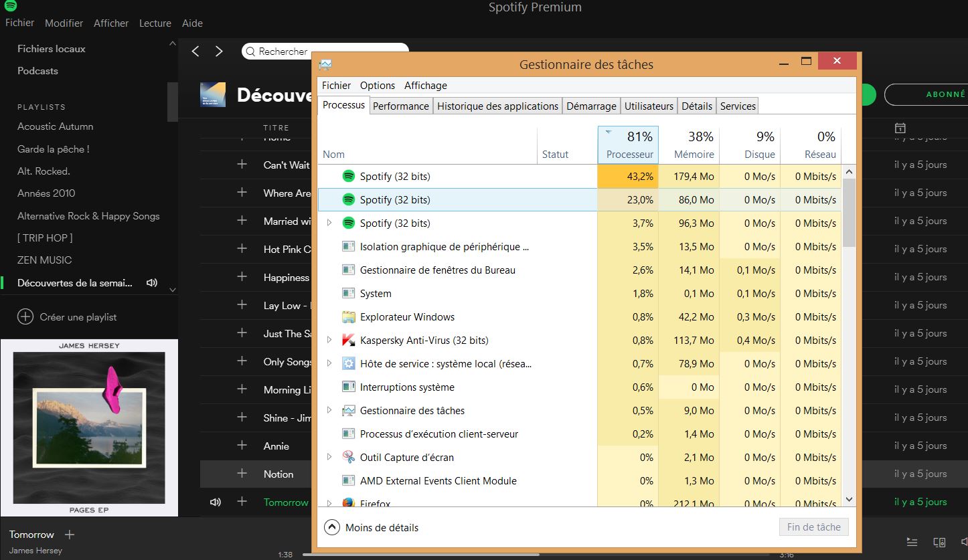Select System process row
The height and width of the screenshot is (560, 968).
(x=580, y=293)
